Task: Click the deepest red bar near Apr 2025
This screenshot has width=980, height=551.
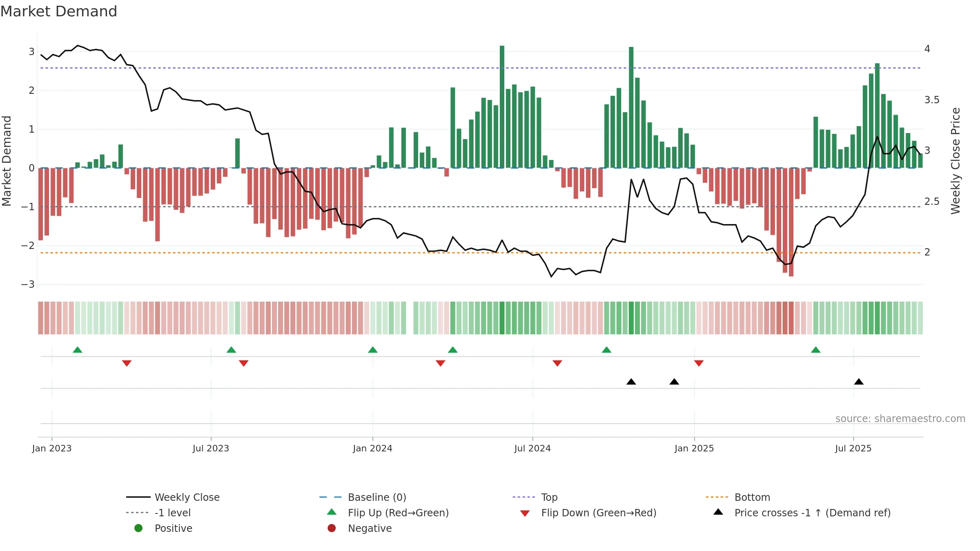Action: point(791,222)
